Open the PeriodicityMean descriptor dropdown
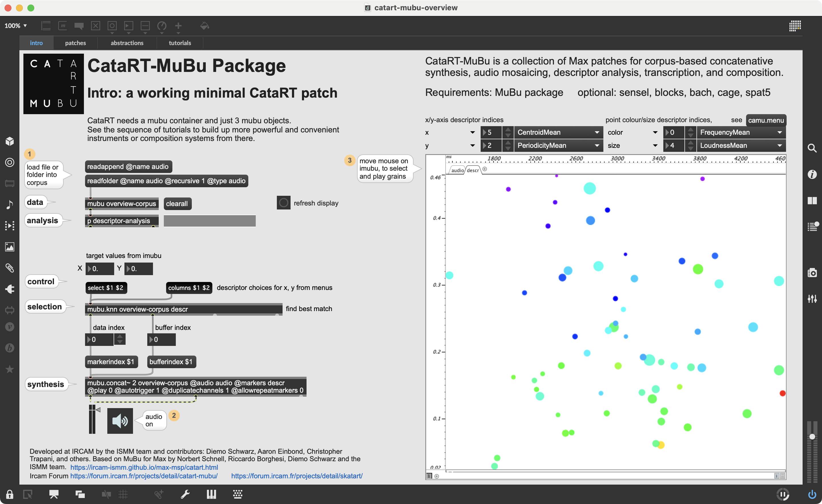822x504 pixels. click(559, 146)
